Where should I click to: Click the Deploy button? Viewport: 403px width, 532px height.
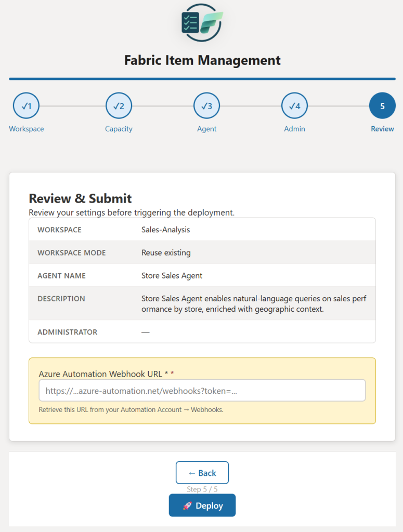coord(202,506)
